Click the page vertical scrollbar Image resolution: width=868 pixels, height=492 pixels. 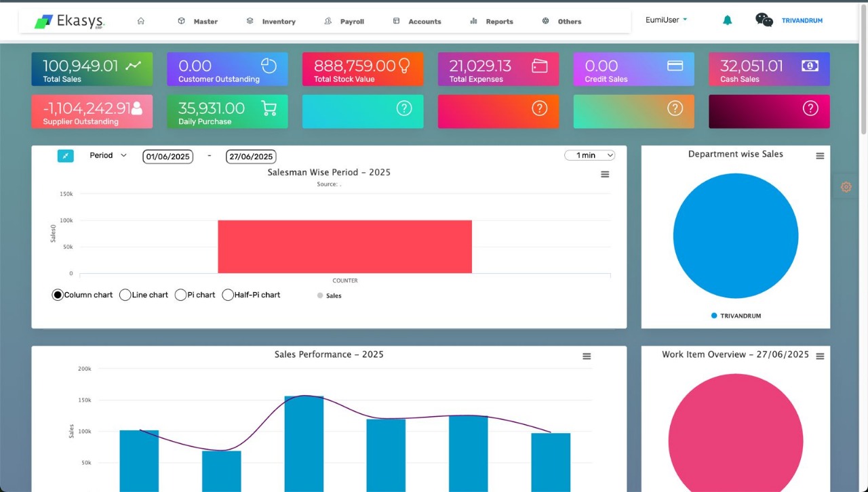863,68
